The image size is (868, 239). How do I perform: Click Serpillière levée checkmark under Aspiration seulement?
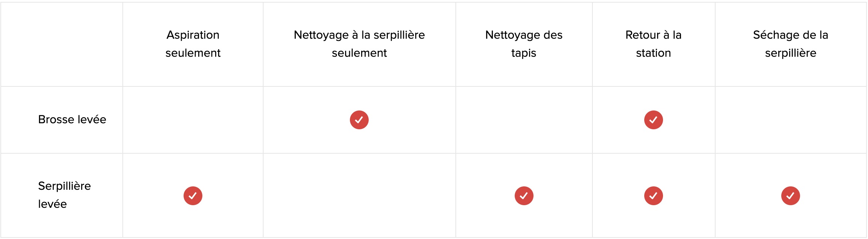(x=193, y=196)
